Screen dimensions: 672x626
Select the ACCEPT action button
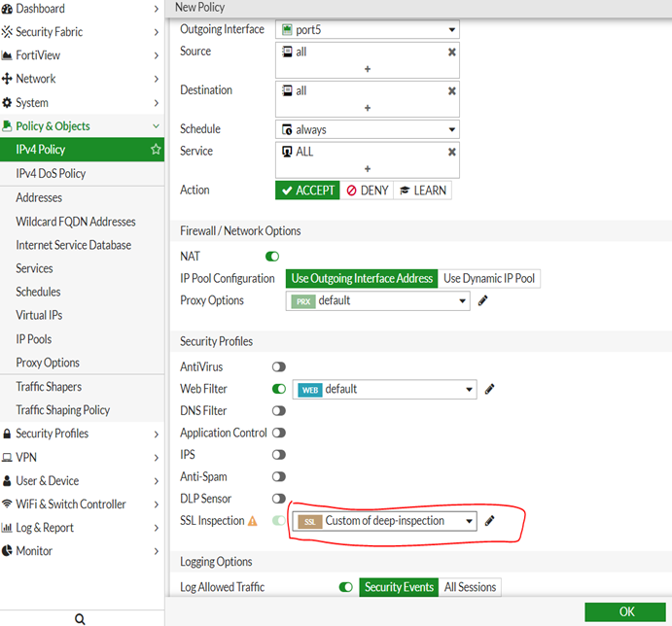pos(307,191)
